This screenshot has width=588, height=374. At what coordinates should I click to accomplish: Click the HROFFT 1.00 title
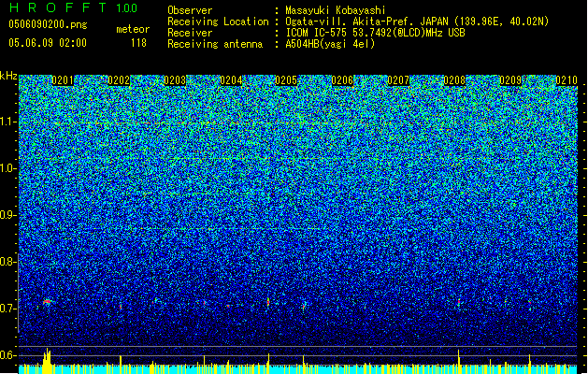tap(73, 7)
